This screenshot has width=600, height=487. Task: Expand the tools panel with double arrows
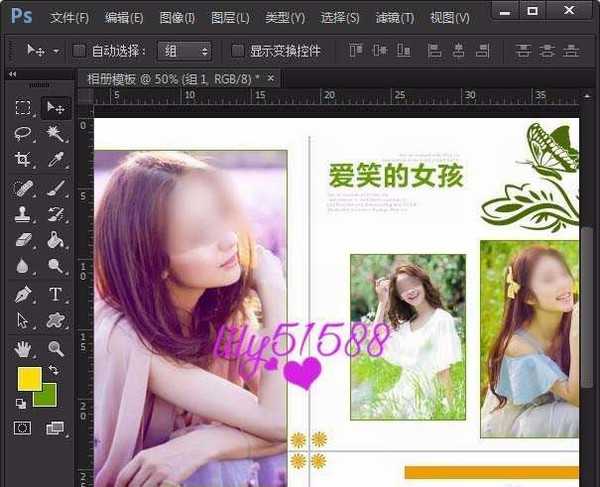pyautogui.click(x=13, y=74)
